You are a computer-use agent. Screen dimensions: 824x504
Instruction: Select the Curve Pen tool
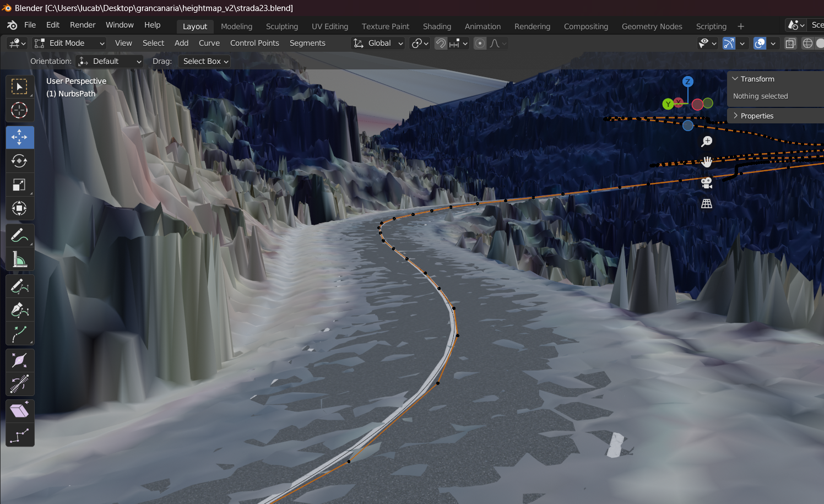click(20, 310)
